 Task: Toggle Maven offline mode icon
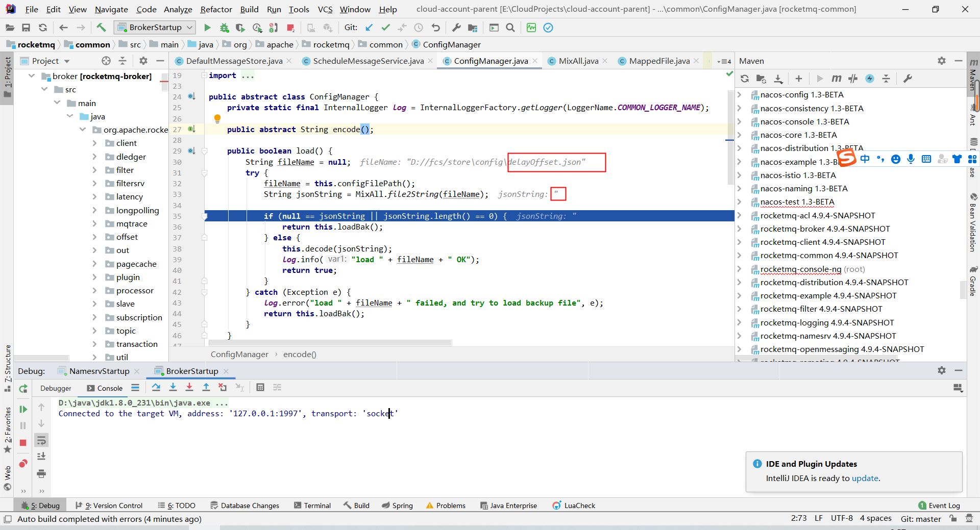pyautogui.click(x=853, y=79)
